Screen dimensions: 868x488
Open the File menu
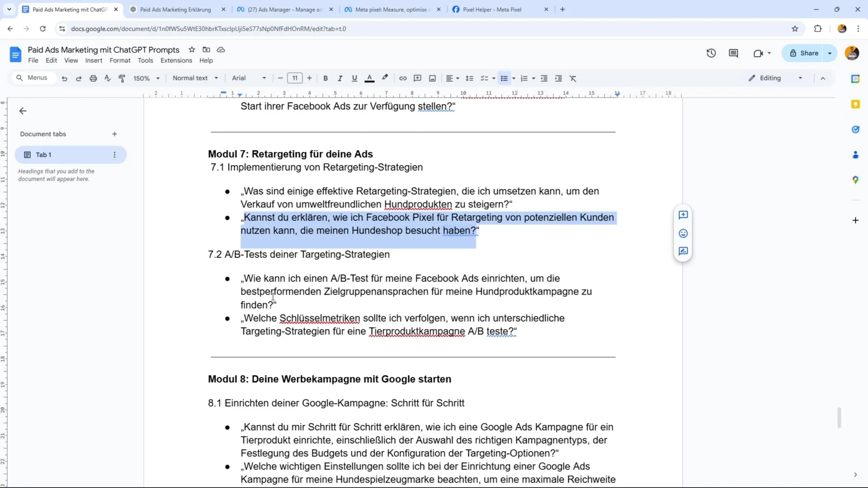point(33,61)
